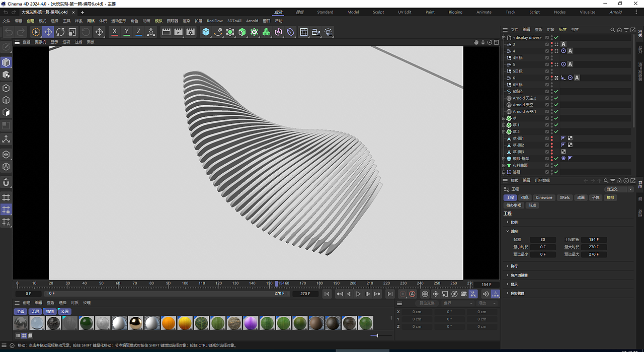
Task: Toggle visibility dots for 草-面2
Action: tap(551, 145)
